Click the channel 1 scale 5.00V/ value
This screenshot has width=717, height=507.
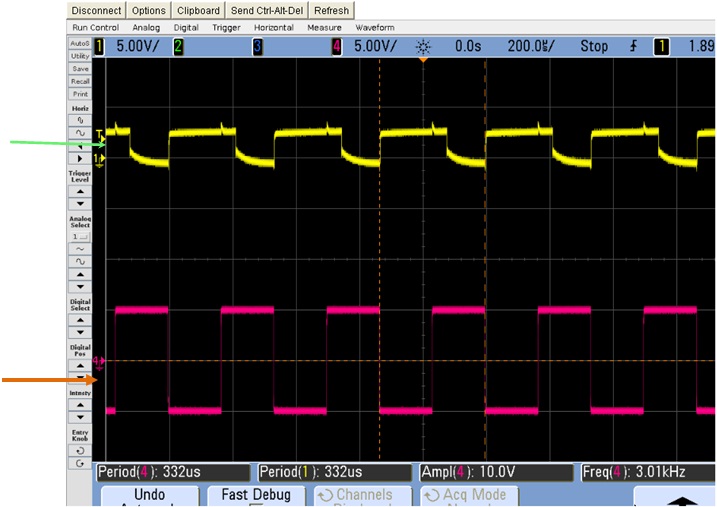pos(138,46)
